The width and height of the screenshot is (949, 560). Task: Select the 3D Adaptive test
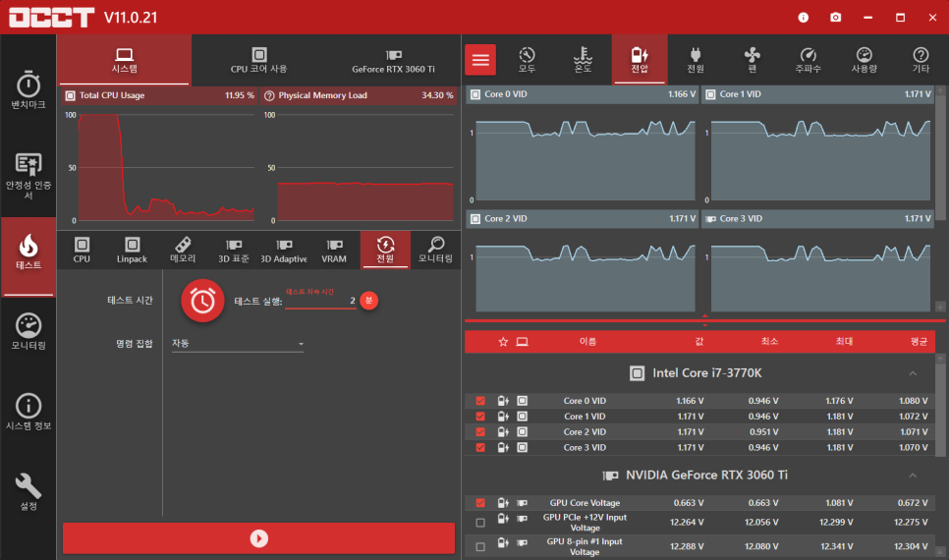284,250
